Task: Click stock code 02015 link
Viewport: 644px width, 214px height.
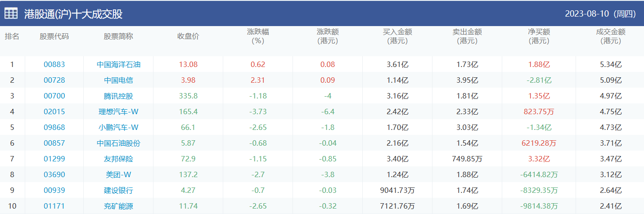Action: click(54, 111)
